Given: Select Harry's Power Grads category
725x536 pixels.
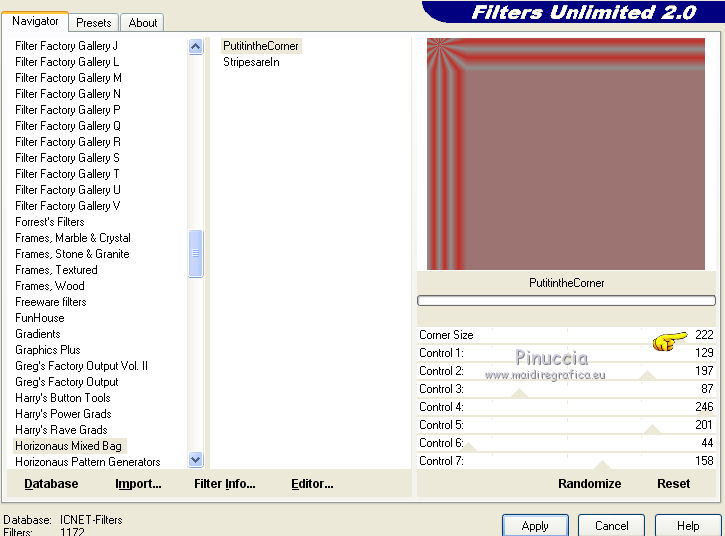Looking at the screenshot, I should coord(63,414).
